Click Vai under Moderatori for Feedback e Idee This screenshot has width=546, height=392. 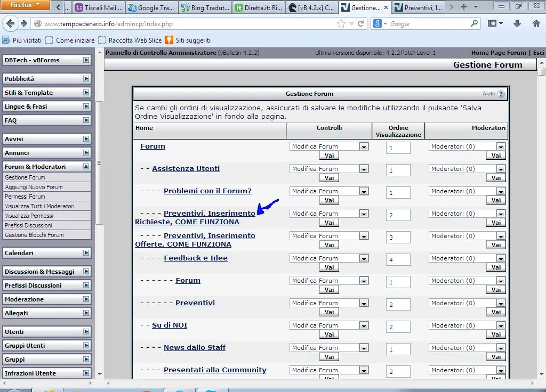(496, 267)
